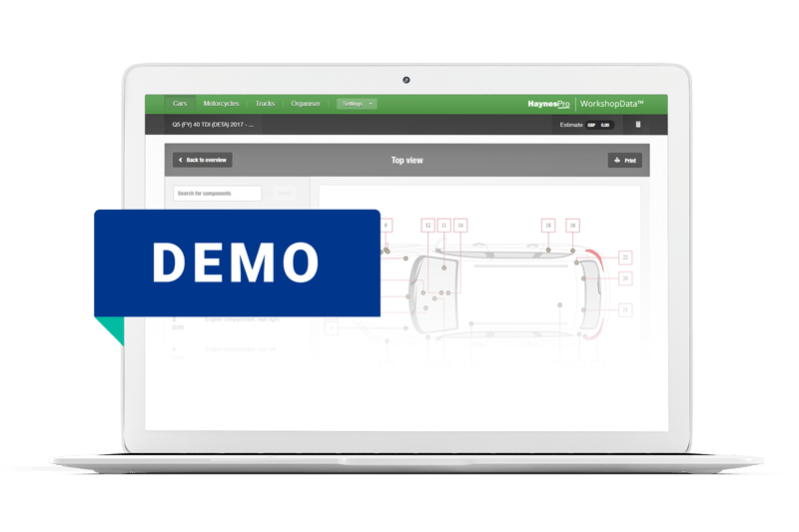Screen dimensions: 799x532
Task: Select component marker box 16
Action: pos(572,225)
